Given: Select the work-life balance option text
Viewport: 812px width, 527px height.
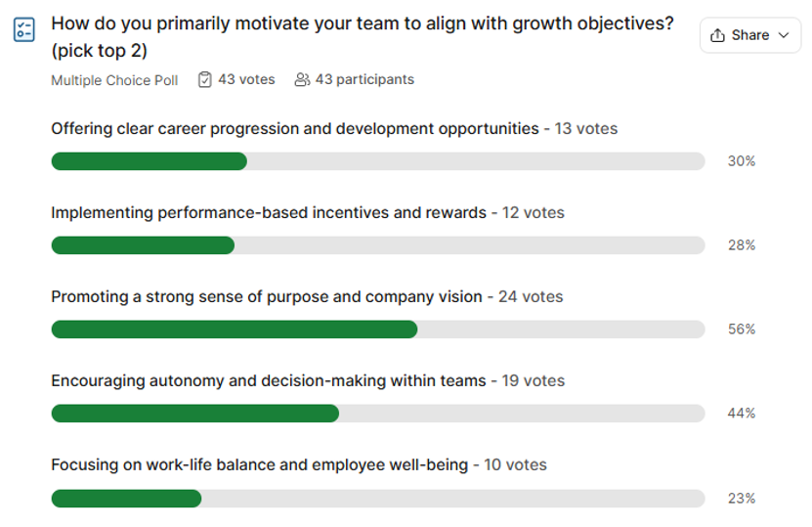Looking at the screenshot, I should pyautogui.click(x=259, y=464).
